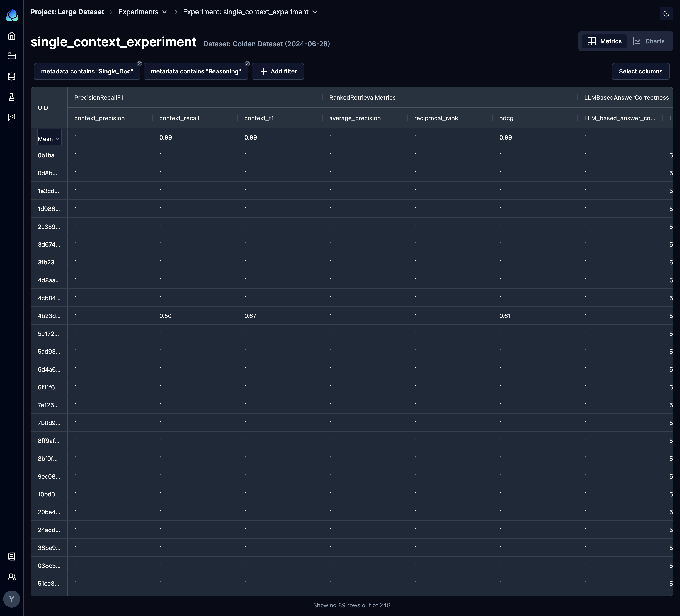Select the row with UID 3fb23...

click(352, 262)
